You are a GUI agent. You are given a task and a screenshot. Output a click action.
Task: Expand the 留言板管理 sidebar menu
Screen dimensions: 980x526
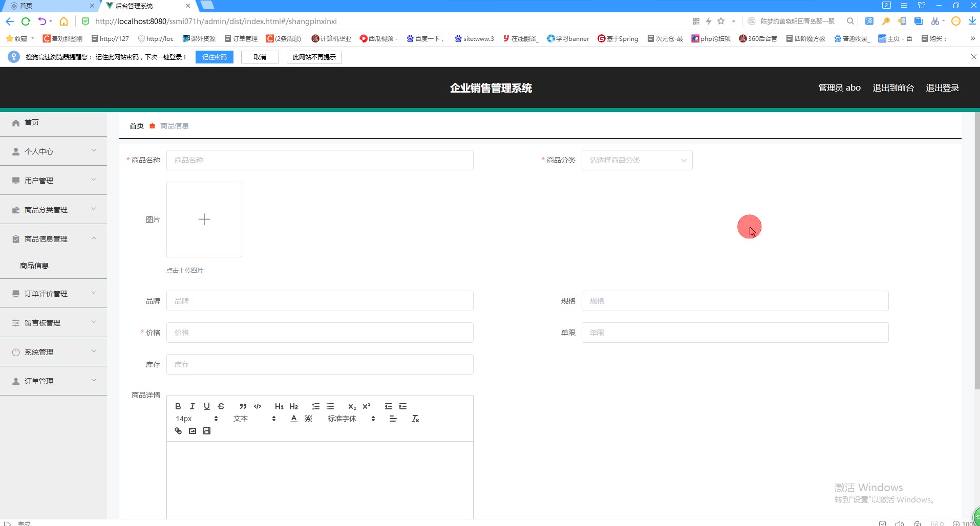54,323
